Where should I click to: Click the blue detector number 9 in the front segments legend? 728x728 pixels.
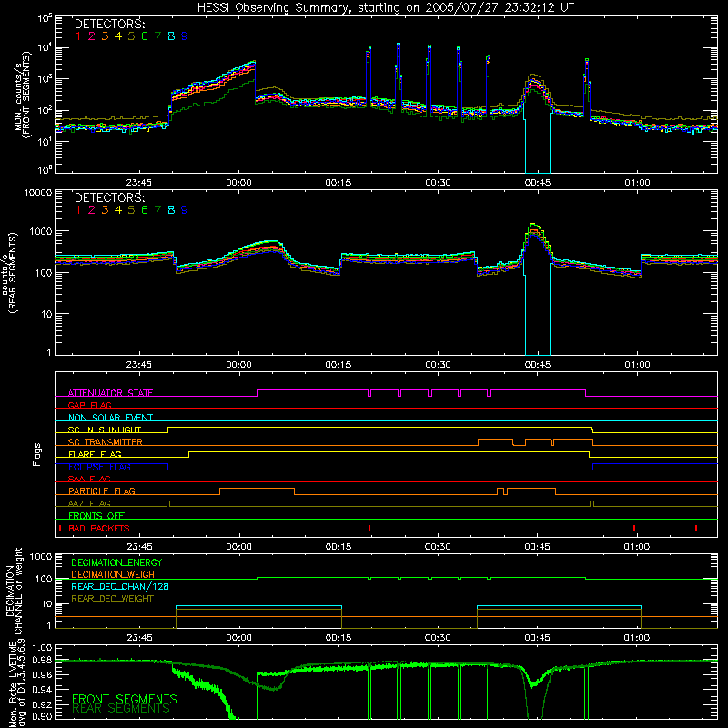coord(185,35)
